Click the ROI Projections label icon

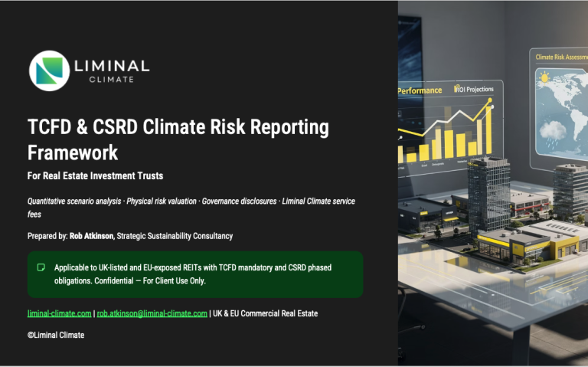click(x=458, y=89)
